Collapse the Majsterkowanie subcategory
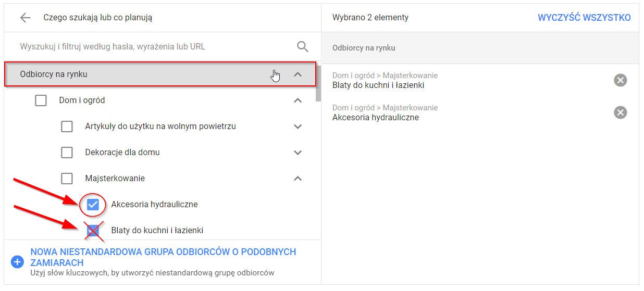This screenshot has height=291, width=644. (x=298, y=179)
